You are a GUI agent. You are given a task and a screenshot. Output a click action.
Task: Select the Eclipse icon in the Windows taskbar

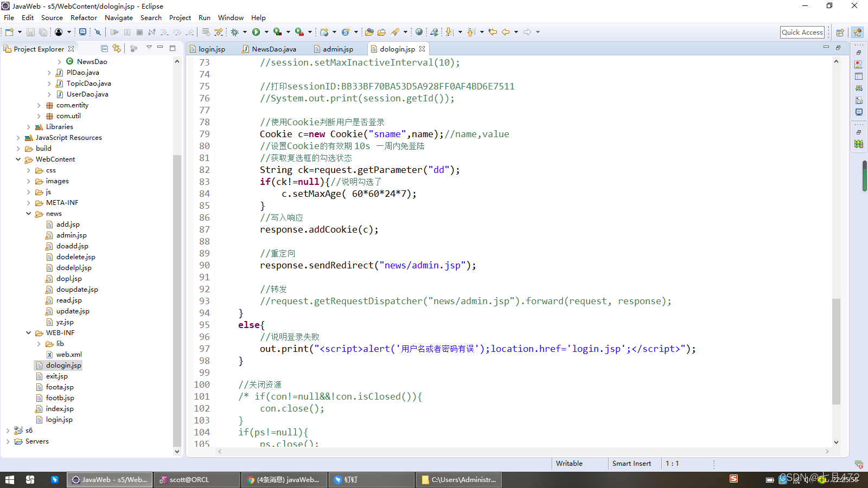click(x=108, y=479)
